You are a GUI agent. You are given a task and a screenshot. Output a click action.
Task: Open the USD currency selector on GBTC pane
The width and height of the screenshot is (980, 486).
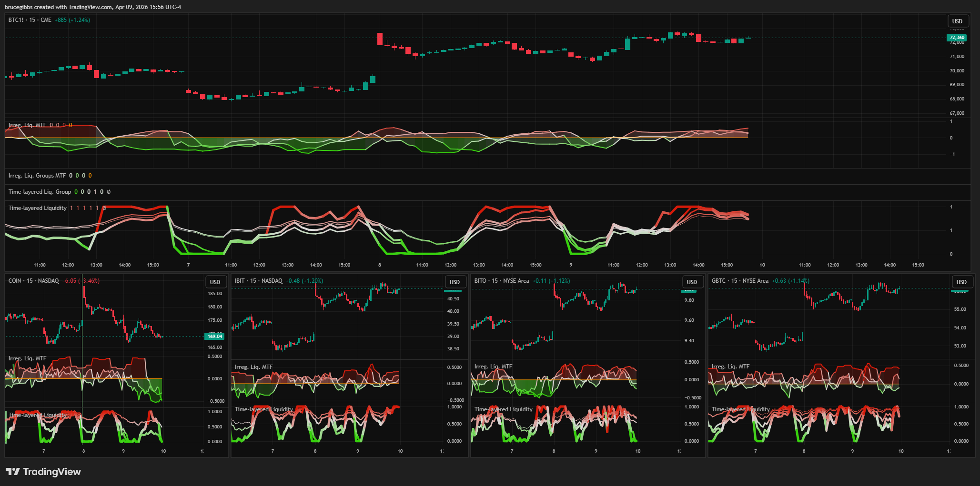[962, 282]
